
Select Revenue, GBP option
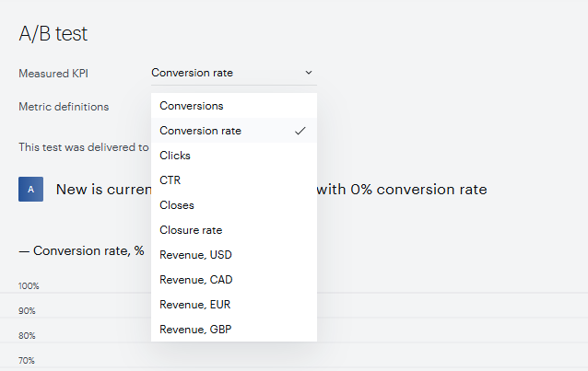[233, 329]
